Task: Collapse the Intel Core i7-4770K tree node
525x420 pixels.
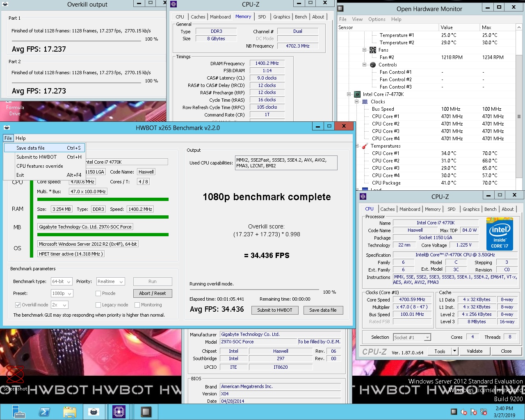Action: click(349, 94)
